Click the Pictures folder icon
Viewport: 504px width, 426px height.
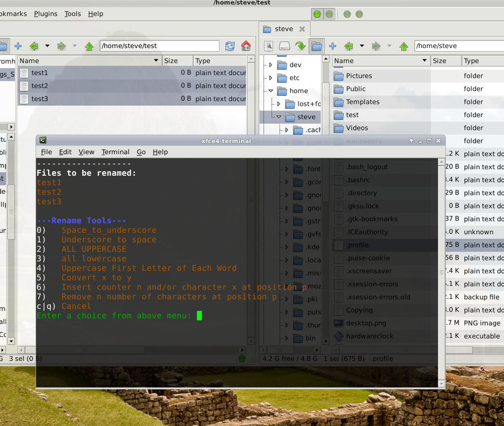click(x=339, y=76)
